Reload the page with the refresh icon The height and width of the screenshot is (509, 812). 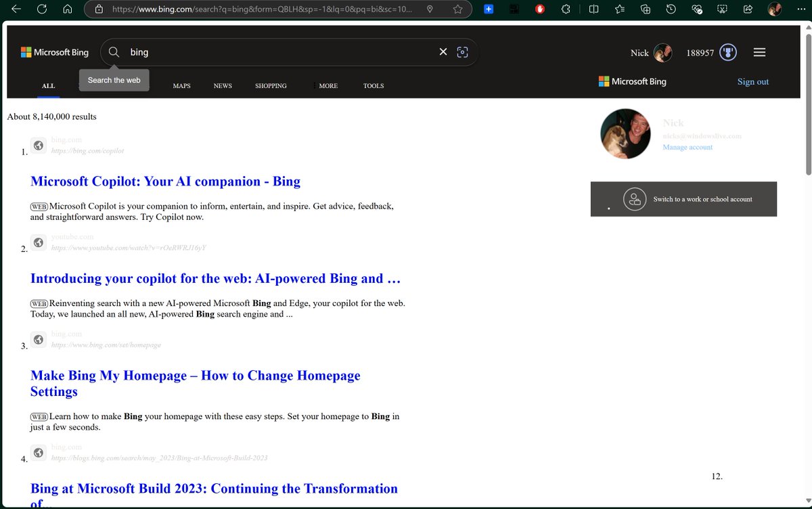[x=42, y=9]
